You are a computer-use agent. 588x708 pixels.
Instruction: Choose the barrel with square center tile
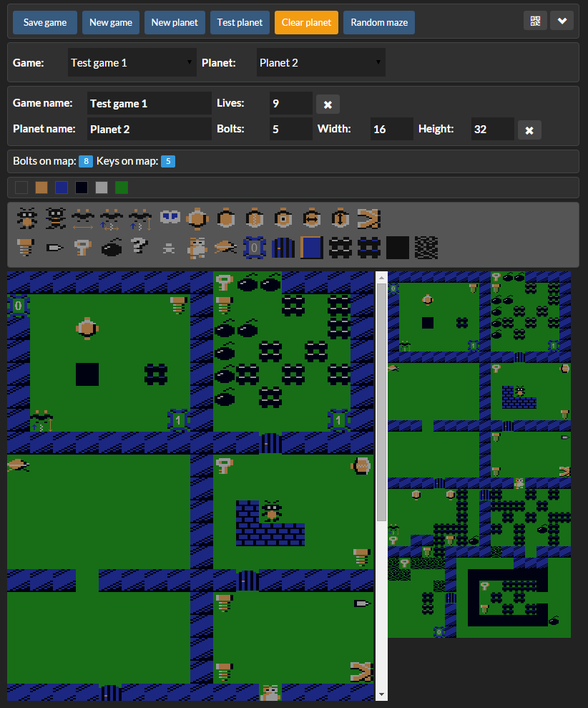coord(283,219)
